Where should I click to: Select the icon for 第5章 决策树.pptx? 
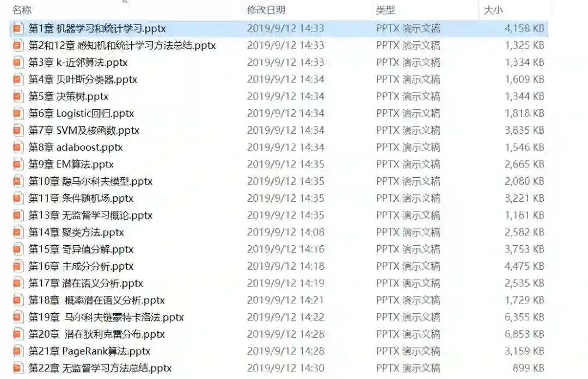coord(17,97)
